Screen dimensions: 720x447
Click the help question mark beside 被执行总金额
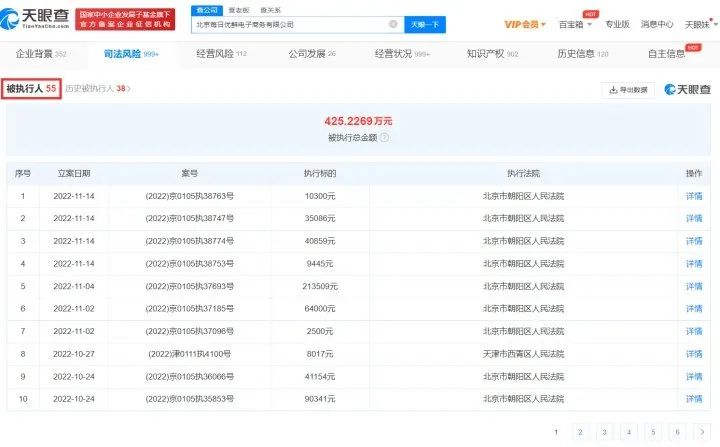coord(384,137)
